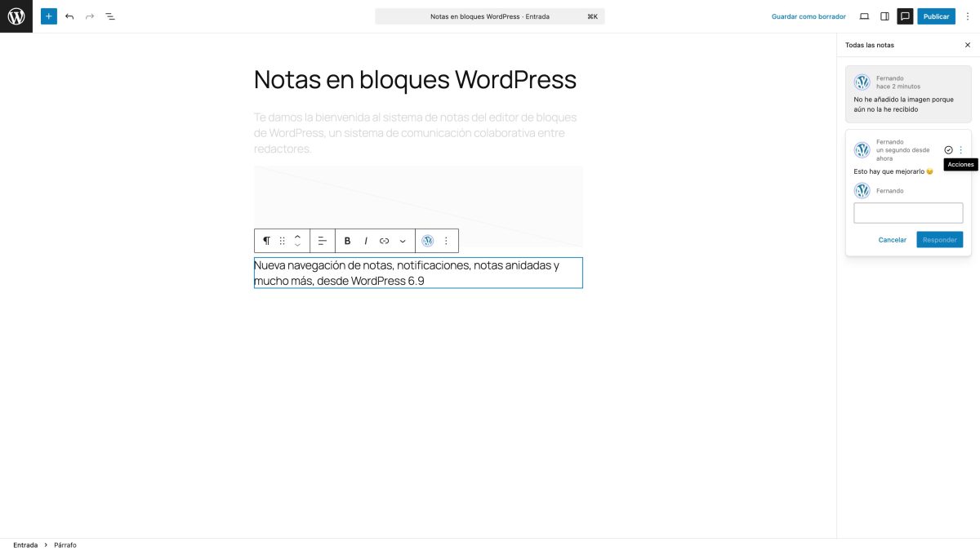Click the Undo arrow icon
The image size is (980, 551).
pyautogui.click(x=69, y=16)
